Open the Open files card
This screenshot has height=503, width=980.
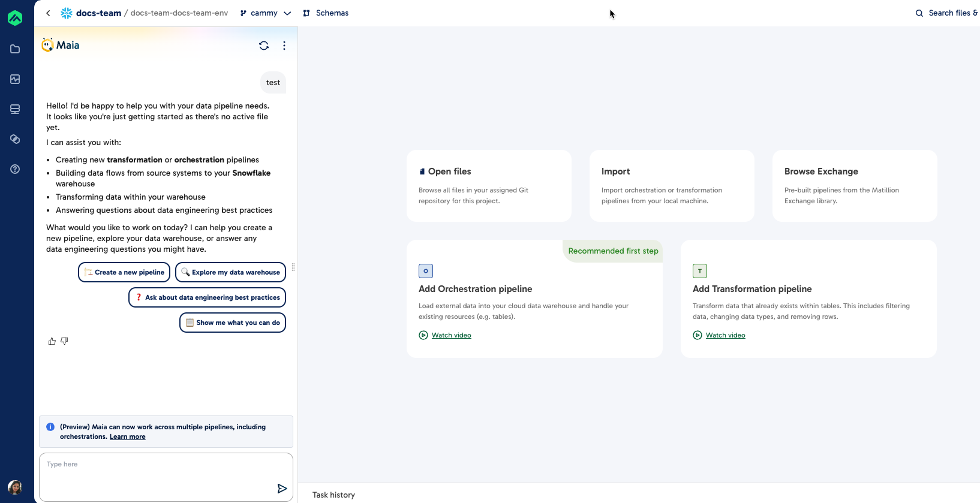click(x=489, y=186)
